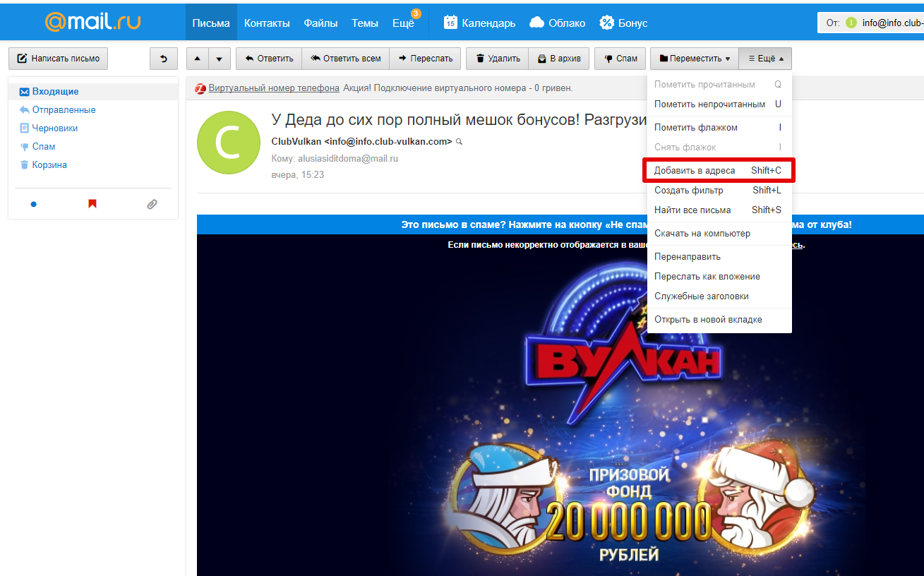Filter flagged messages with red flag

[92, 204]
